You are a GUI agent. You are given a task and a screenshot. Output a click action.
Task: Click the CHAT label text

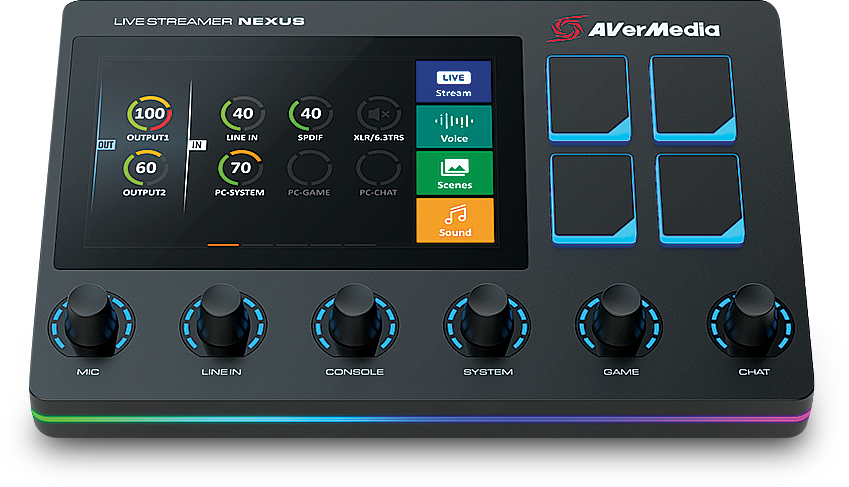[x=754, y=372]
